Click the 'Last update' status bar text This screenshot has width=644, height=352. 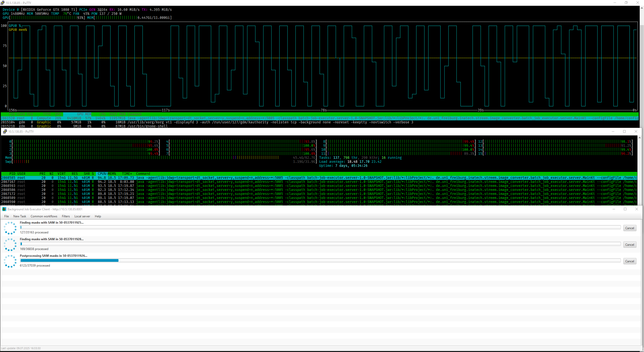pyautogui.click(x=21, y=348)
